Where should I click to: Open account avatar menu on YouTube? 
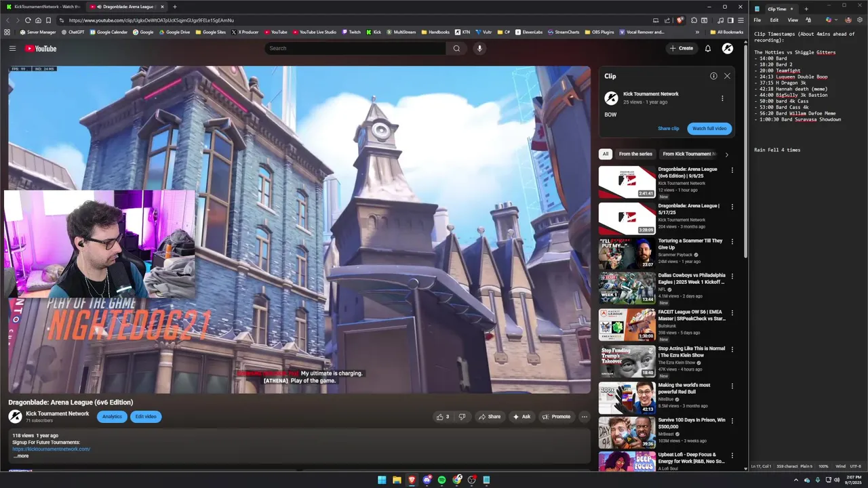(728, 48)
